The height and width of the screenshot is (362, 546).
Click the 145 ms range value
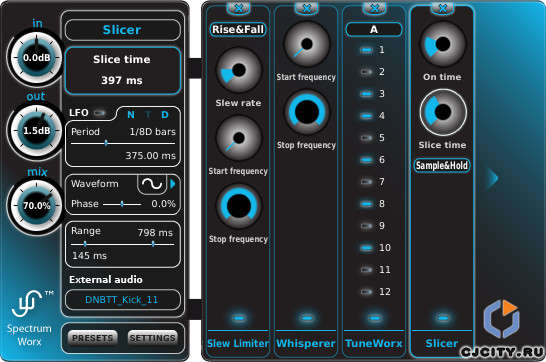89,256
